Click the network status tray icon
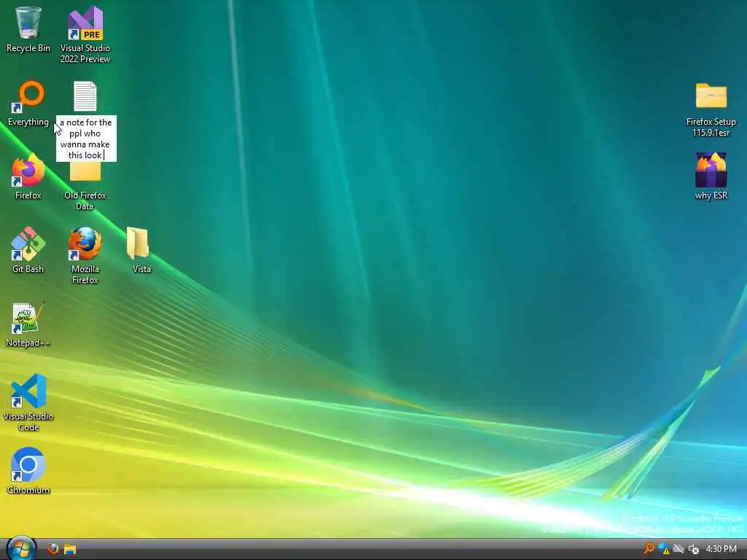The width and height of the screenshot is (747, 560). pos(678,549)
